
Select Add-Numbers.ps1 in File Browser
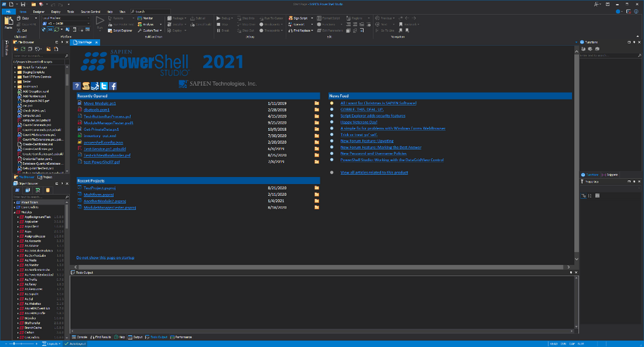[34, 96]
